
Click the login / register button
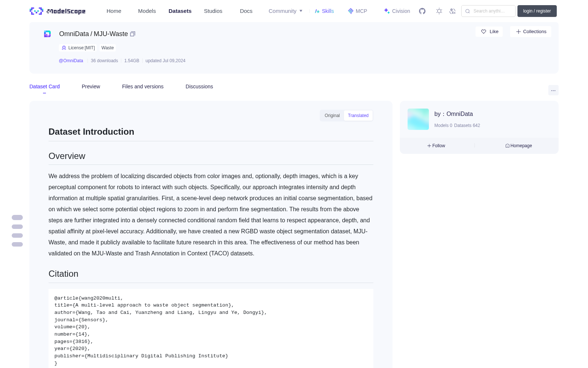click(x=537, y=11)
